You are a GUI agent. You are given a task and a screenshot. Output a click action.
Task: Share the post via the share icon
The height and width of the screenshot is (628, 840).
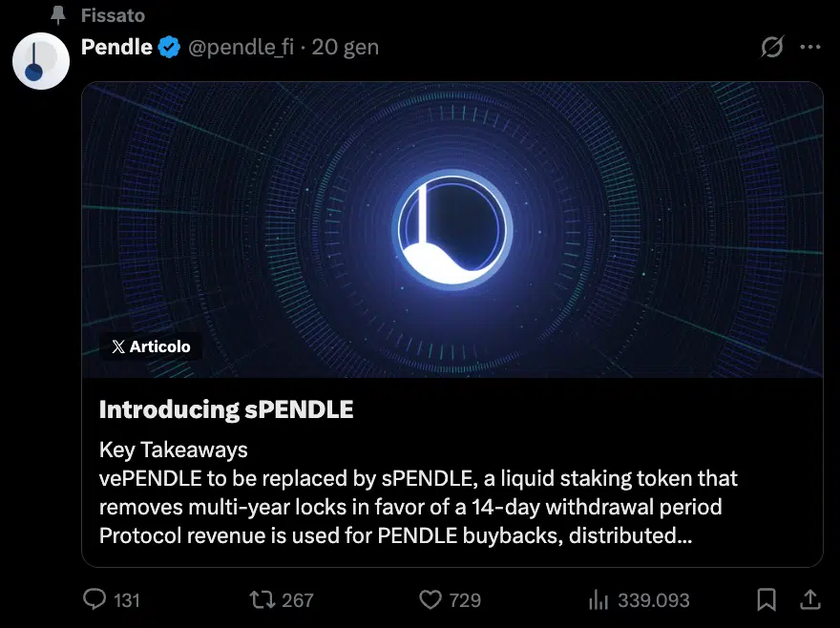[x=810, y=599]
